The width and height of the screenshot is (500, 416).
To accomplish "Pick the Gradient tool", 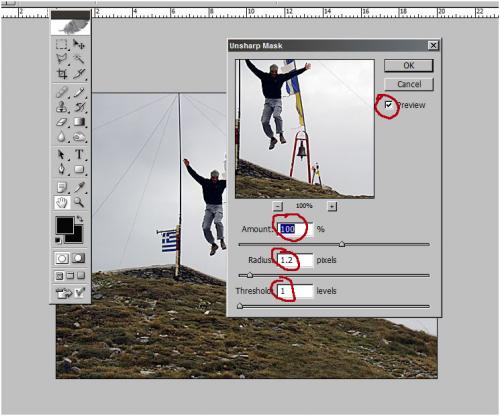I will tap(79, 122).
